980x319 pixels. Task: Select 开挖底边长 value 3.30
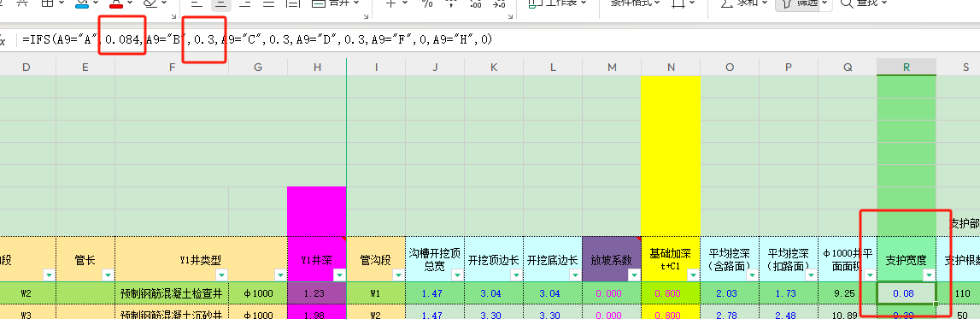coord(553,312)
